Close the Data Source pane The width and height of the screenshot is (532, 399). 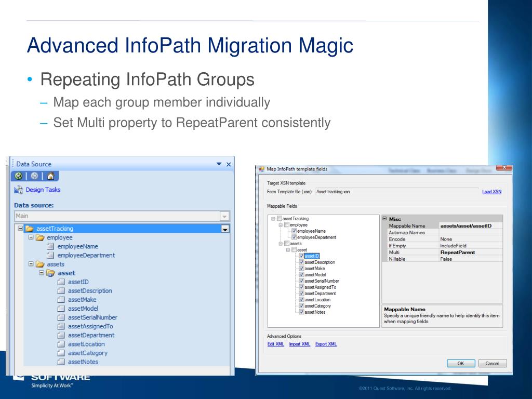click(229, 164)
